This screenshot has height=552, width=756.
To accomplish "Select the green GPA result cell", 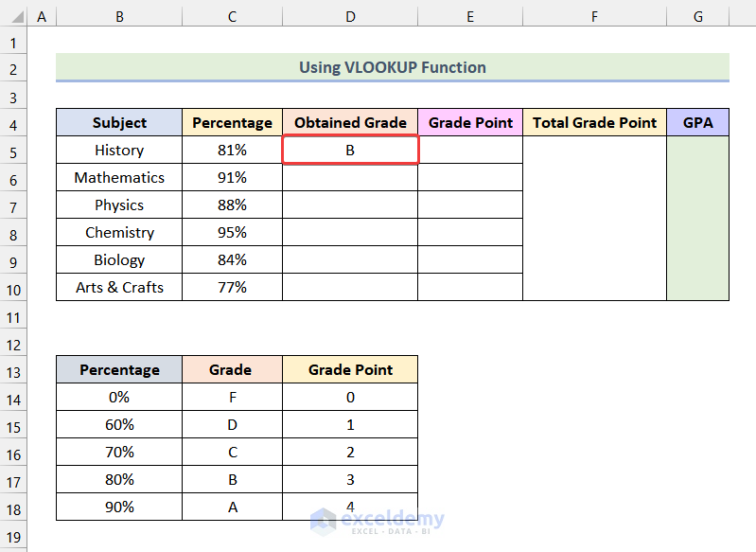I will 697,219.
